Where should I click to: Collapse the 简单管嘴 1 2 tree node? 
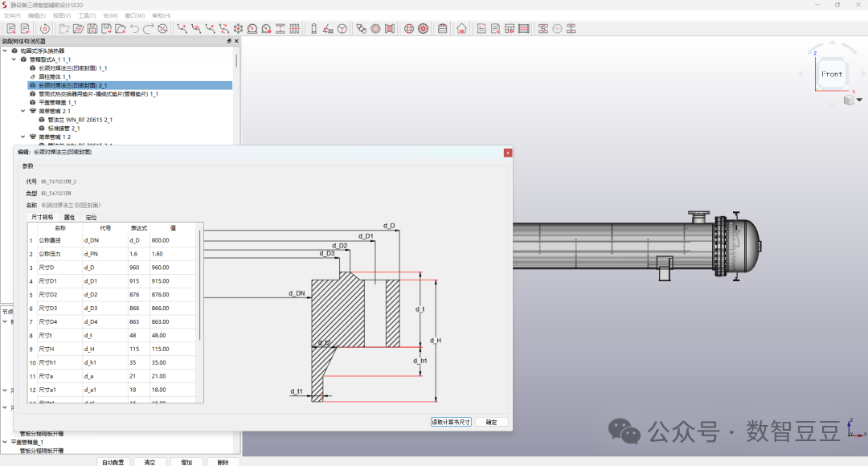(23, 137)
